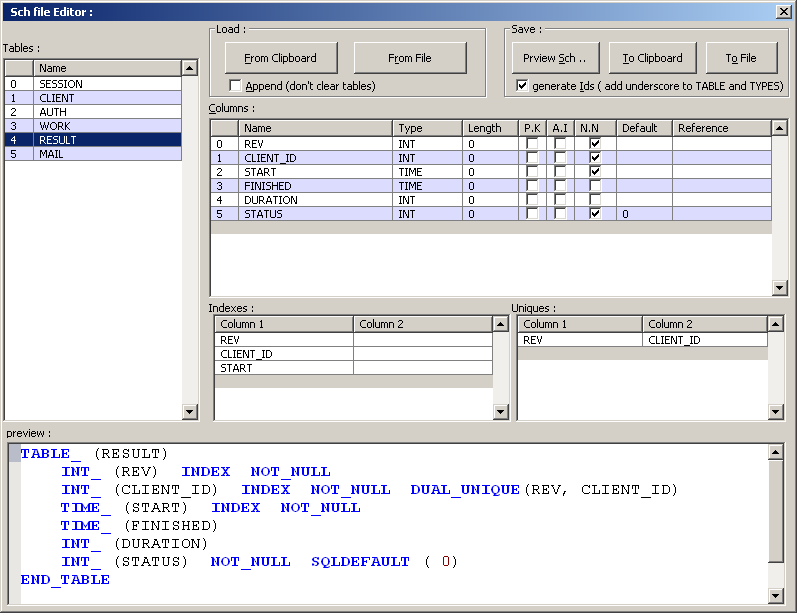Click the From File load button
797x613 pixels.
click(x=409, y=58)
